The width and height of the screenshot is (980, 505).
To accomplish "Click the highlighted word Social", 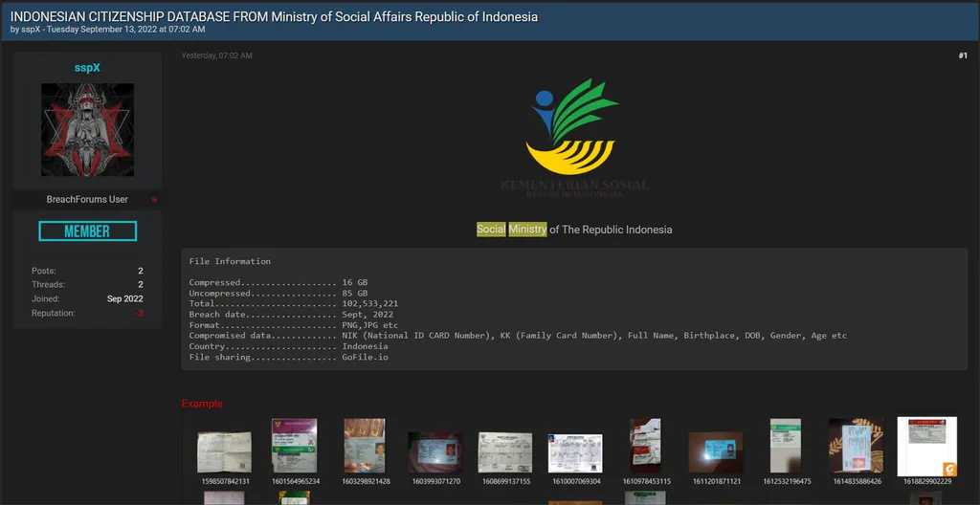I will (x=491, y=230).
